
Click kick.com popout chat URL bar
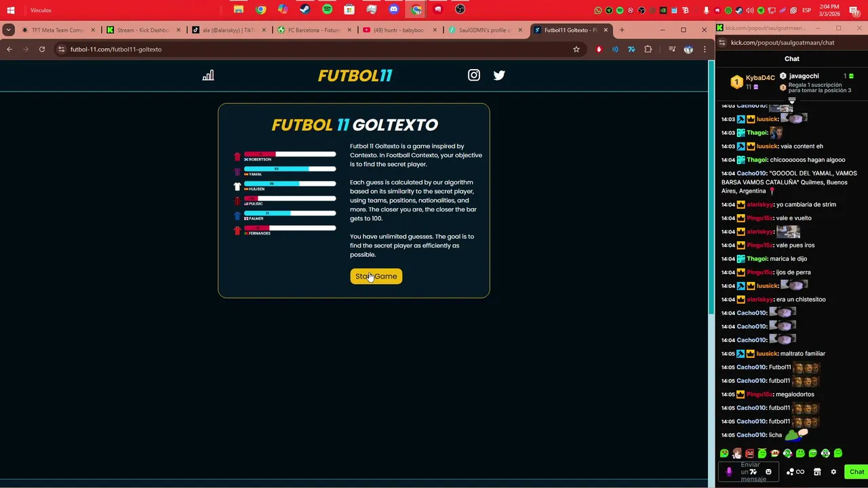pyautogui.click(x=783, y=42)
